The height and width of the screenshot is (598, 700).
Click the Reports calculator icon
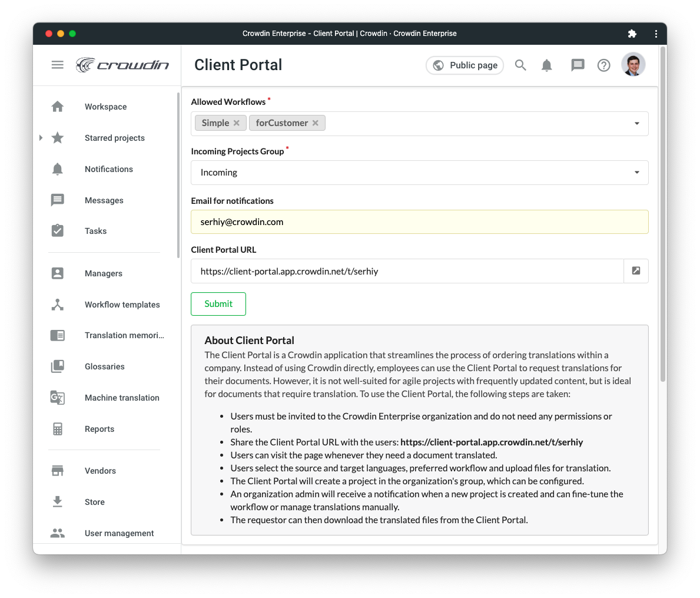point(57,429)
